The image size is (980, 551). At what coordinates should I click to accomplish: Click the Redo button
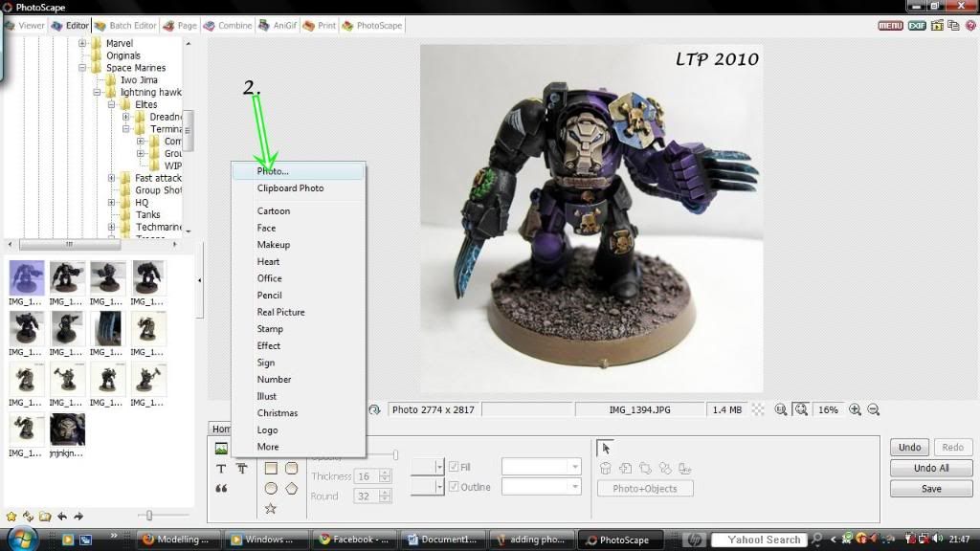[x=952, y=448]
